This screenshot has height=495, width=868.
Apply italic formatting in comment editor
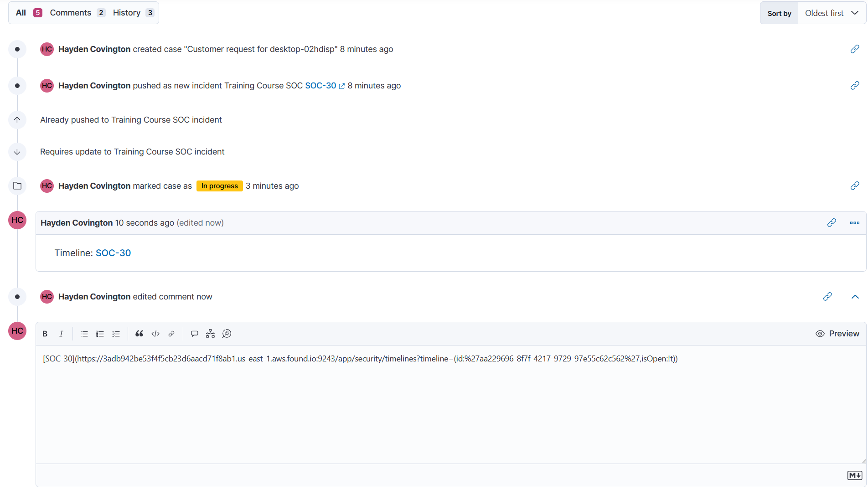point(61,334)
